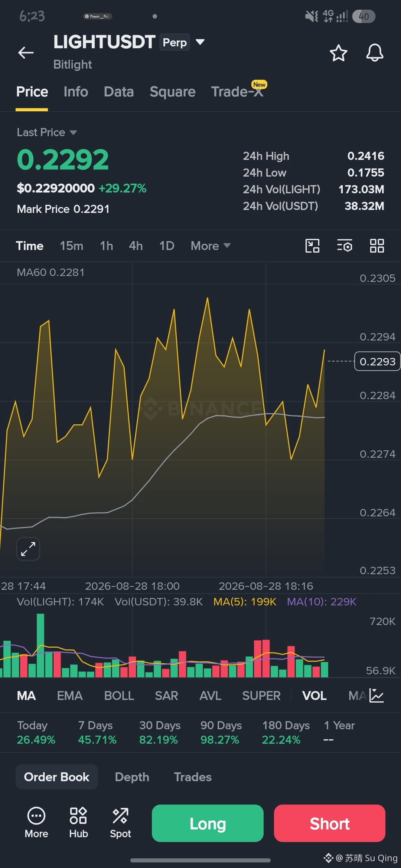Open the Square tab
Screen dimensions: 401x868
173,92
